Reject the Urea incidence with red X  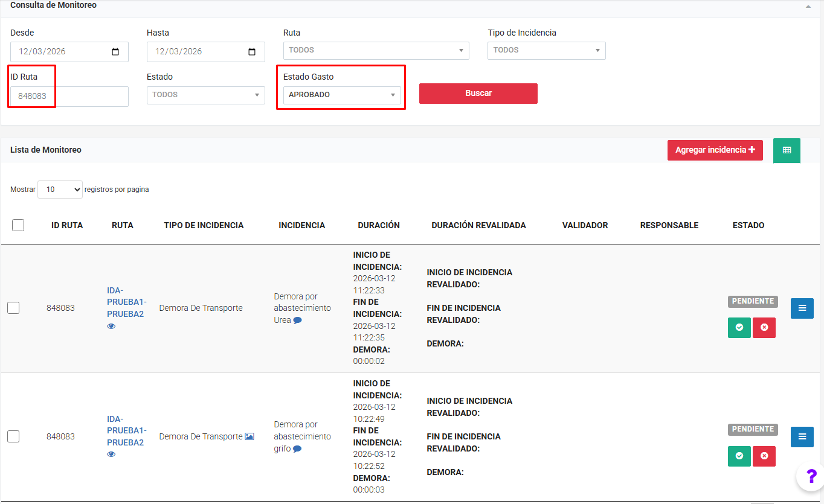tap(764, 328)
